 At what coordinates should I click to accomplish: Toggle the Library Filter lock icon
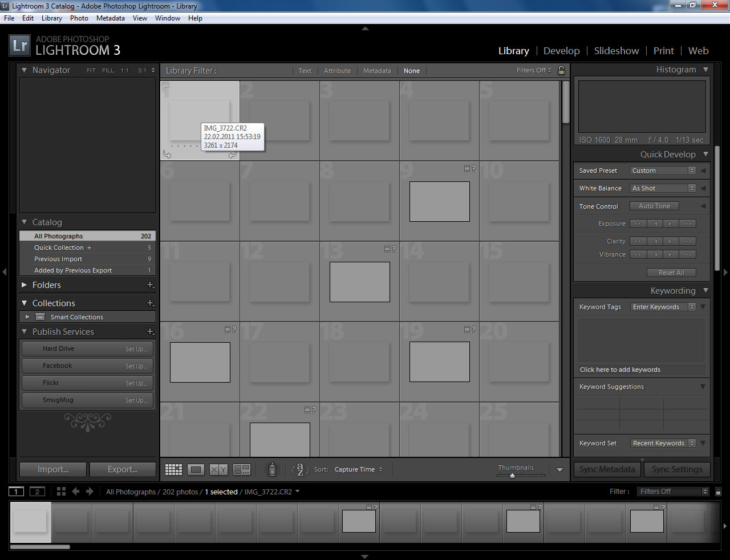[561, 70]
